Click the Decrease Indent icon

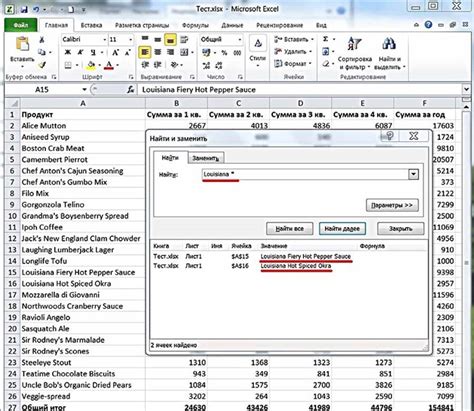(145, 65)
